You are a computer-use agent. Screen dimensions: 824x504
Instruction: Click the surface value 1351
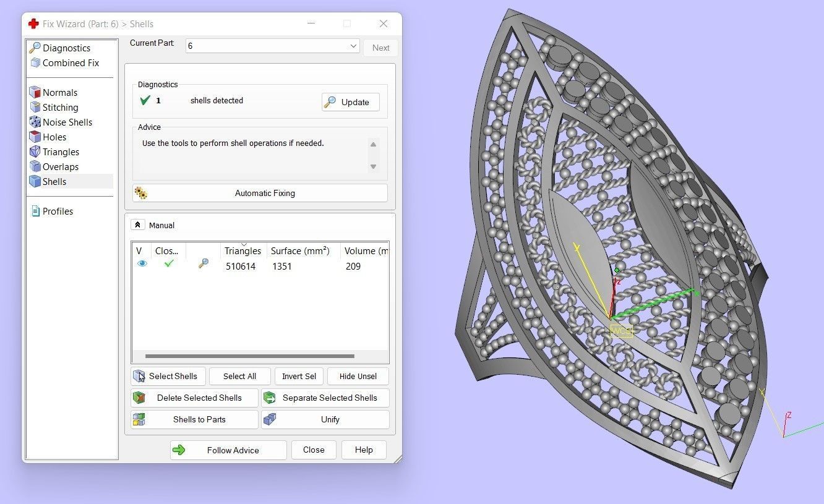tap(282, 266)
